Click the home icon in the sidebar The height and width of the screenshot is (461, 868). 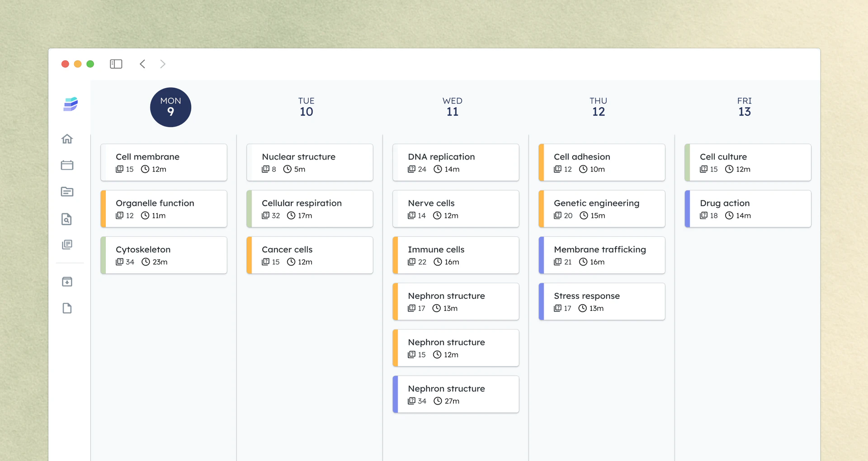pos(67,139)
